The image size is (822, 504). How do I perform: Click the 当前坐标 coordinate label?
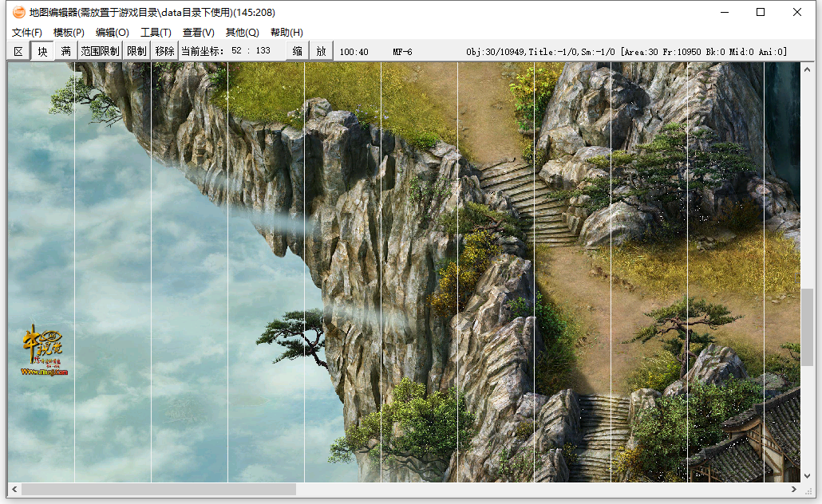(x=203, y=51)
